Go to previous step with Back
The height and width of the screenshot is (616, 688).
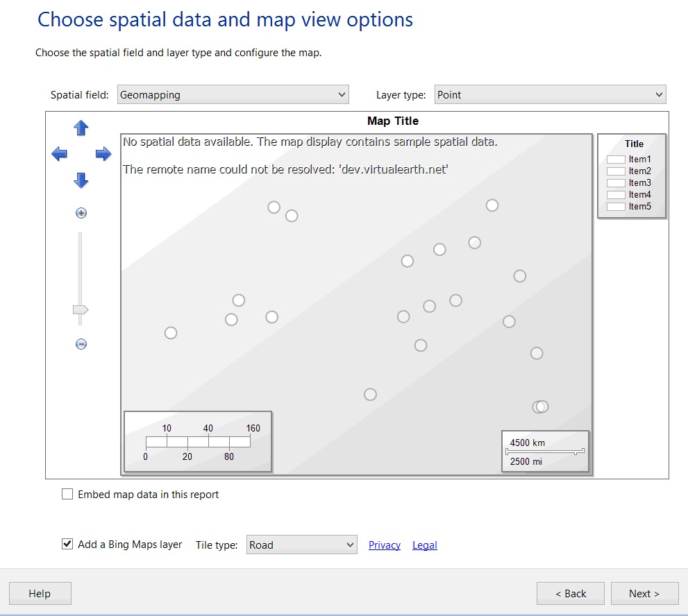(x=571, y=594)
